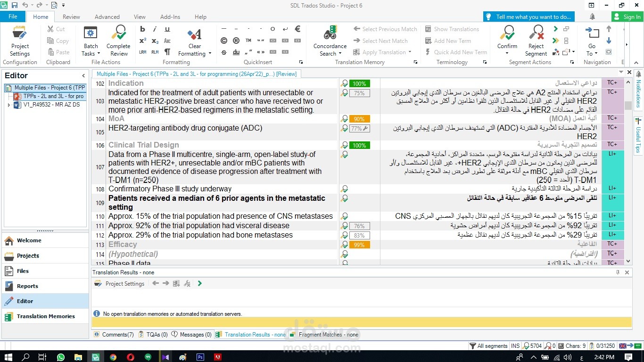Screen dimensions: 644x362
Task: Open the File menu
Action: [13, 16]
